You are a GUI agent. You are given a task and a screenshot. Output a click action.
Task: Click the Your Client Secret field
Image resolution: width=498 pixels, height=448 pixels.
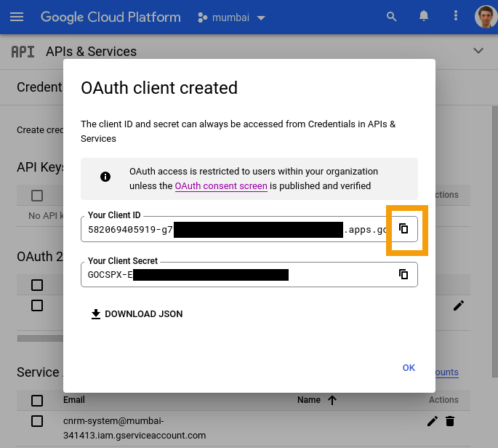pyautogui.click(x=249, y=274)
